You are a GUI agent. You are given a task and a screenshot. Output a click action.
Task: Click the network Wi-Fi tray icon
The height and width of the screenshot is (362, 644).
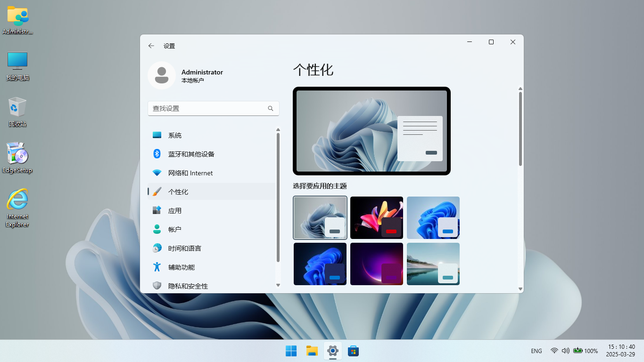[554, 351]
